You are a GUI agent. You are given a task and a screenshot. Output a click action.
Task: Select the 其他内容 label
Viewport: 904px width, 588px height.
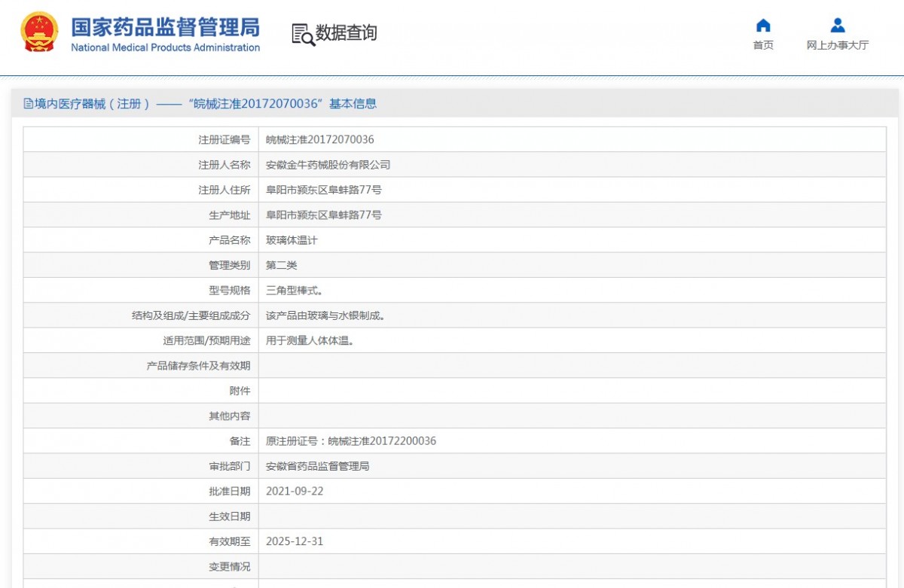pos(229,416)
